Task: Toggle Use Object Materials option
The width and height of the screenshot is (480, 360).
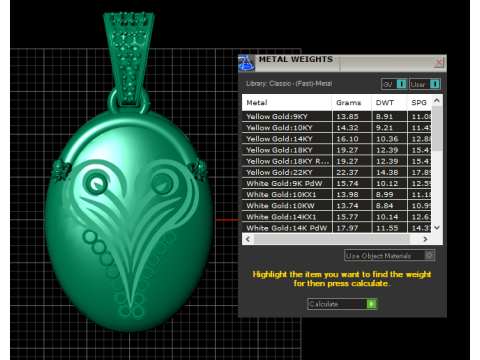Action: (x=389, y=256)
